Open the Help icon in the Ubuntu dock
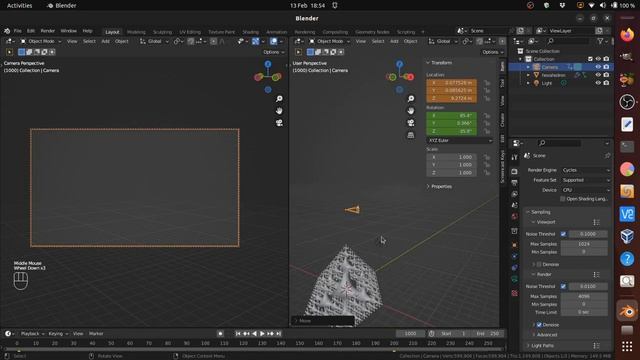Screen dimensions: 640x360 pyautogui.click(x=627, y=259)
